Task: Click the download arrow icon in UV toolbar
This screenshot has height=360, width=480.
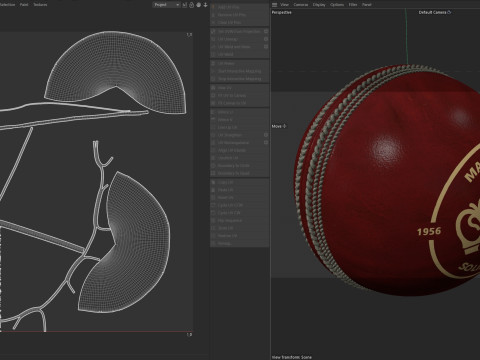Action: pyautogui.click(x=205, y=5)
